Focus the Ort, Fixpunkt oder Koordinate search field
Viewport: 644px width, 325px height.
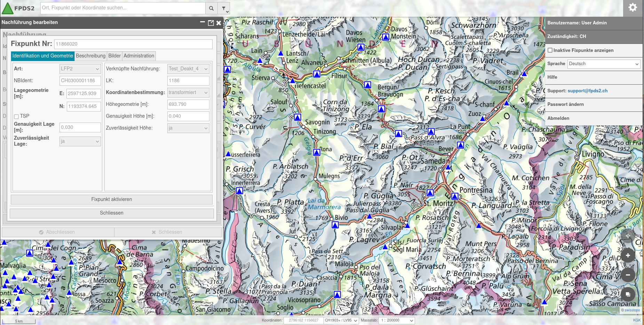[123, 8]
